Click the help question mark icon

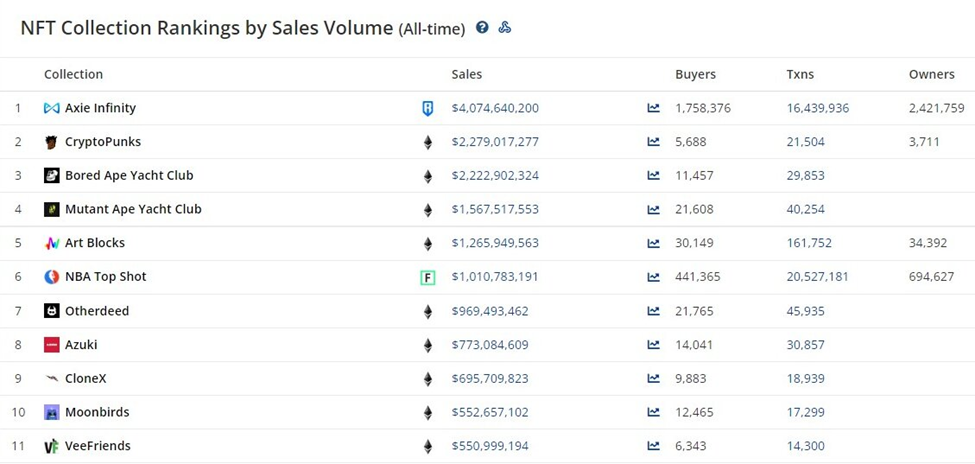click(482, 28)
